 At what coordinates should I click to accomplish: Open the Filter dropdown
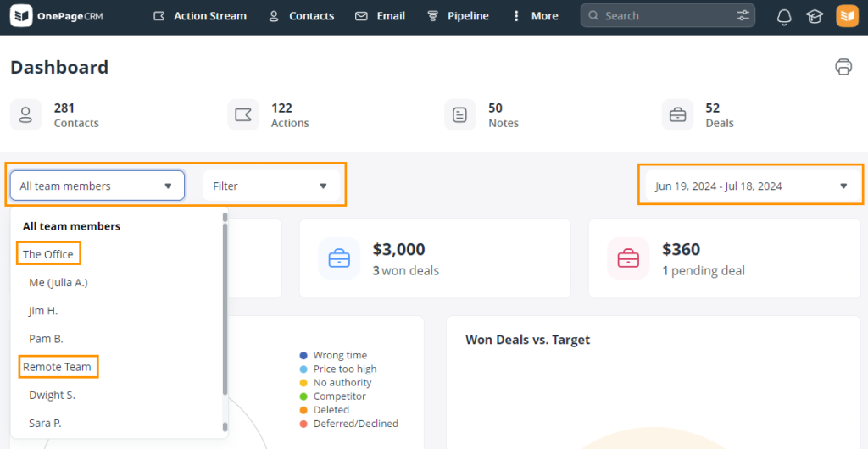271,186
